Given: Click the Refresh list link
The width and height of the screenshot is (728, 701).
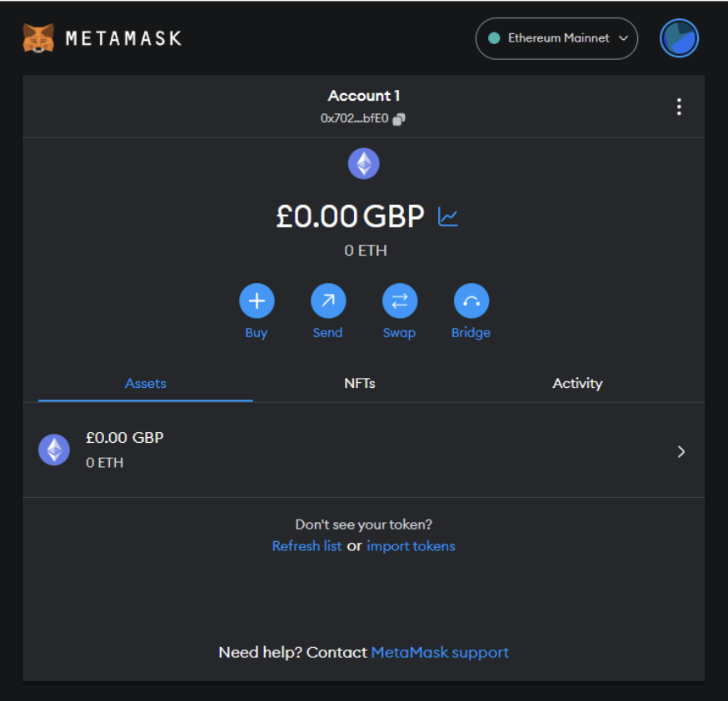Looking at the screenshot, I should (x=307, y=545).
